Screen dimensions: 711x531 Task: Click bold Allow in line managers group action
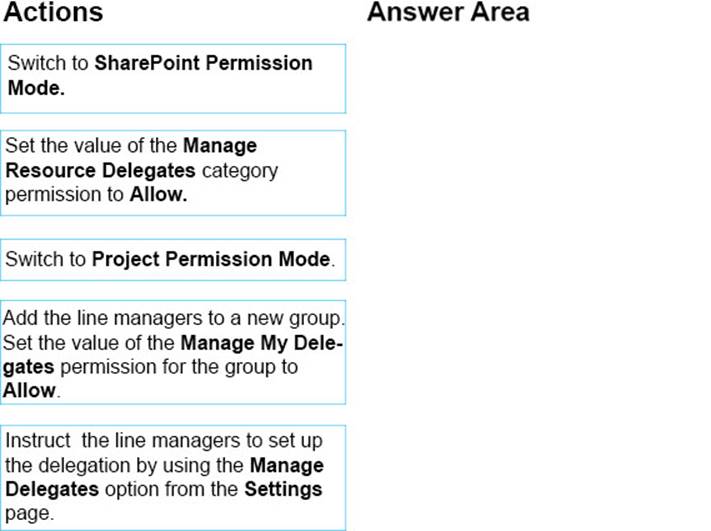pyautogui.click(x=29, y=390)
